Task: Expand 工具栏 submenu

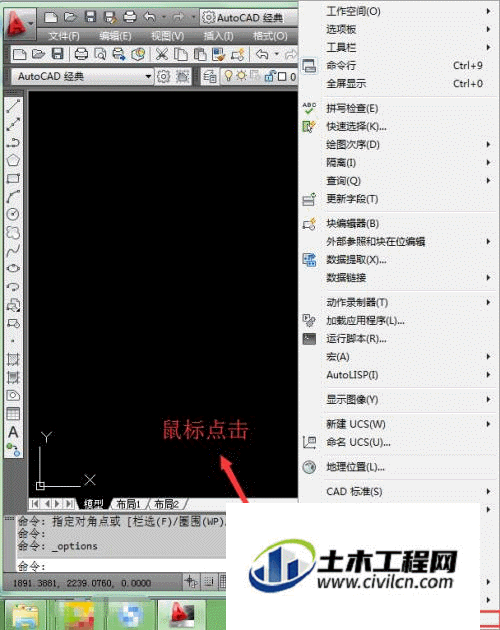Action: click(x=409, y=47)
